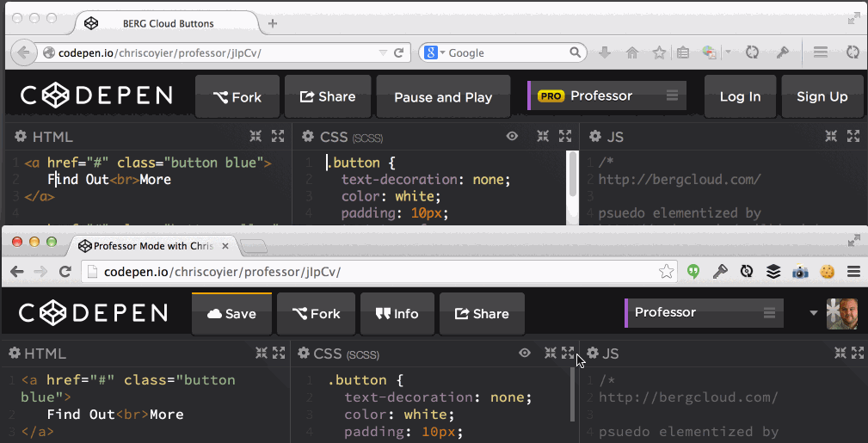This screenshot has height=443, width=868.
Task: Open Firefox downloads arrow icon
Action: coord(605,52)
